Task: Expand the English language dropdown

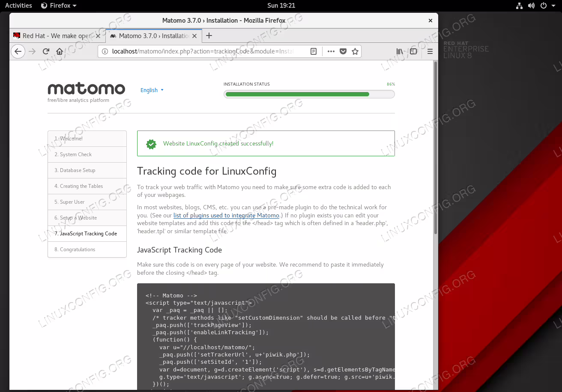Action: coord(152,90)
